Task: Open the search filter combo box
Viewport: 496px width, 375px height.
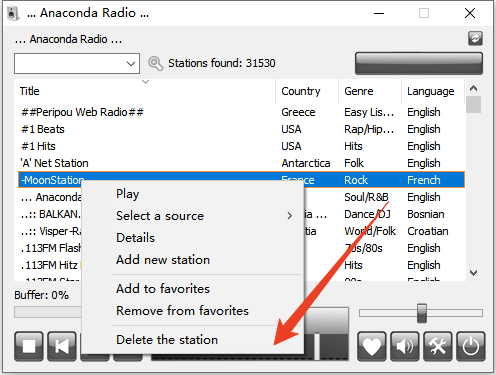Action: [x=77, y=63]
